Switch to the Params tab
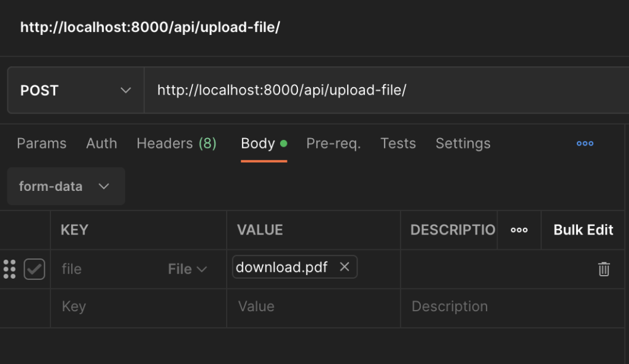This screenshot has height=364, width=629. tap(42, 144)
